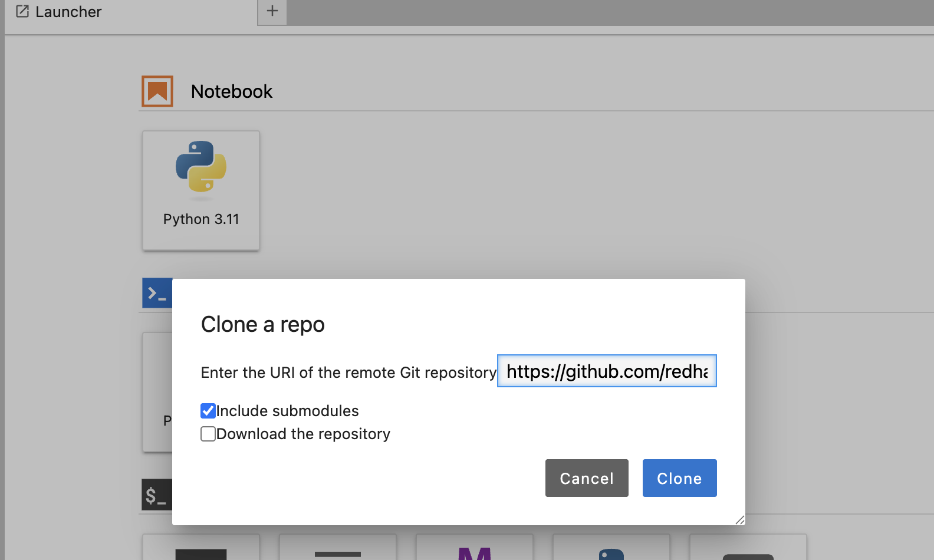
Task: Cancel the Clone a repo dialog
Action: coord(587,478)
